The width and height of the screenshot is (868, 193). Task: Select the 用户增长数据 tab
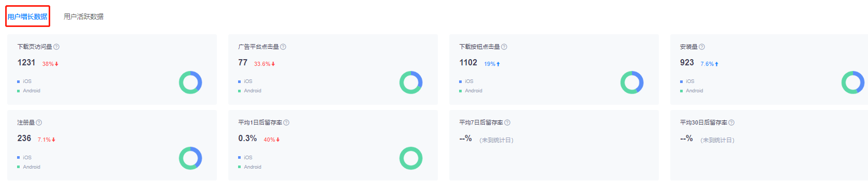27,17
